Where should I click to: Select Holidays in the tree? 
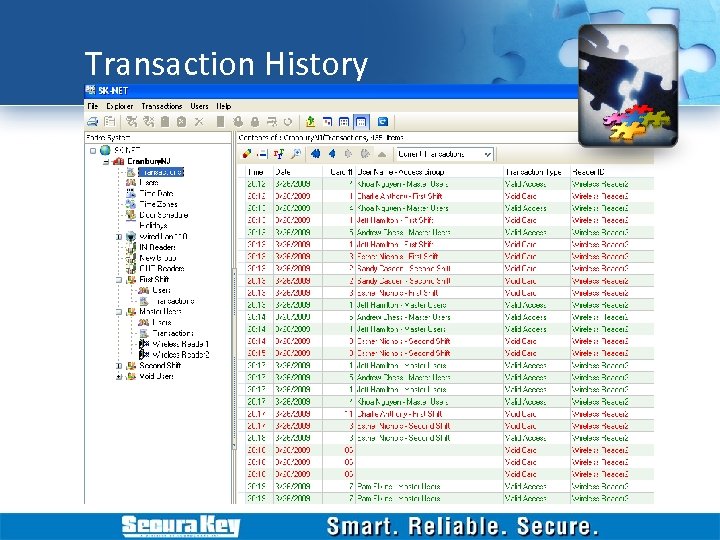(153, 225)
